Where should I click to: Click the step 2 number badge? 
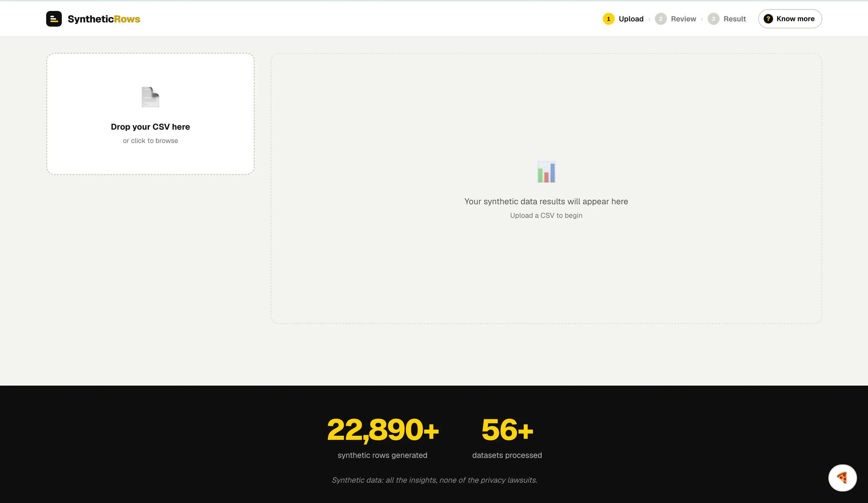point(661,19)
